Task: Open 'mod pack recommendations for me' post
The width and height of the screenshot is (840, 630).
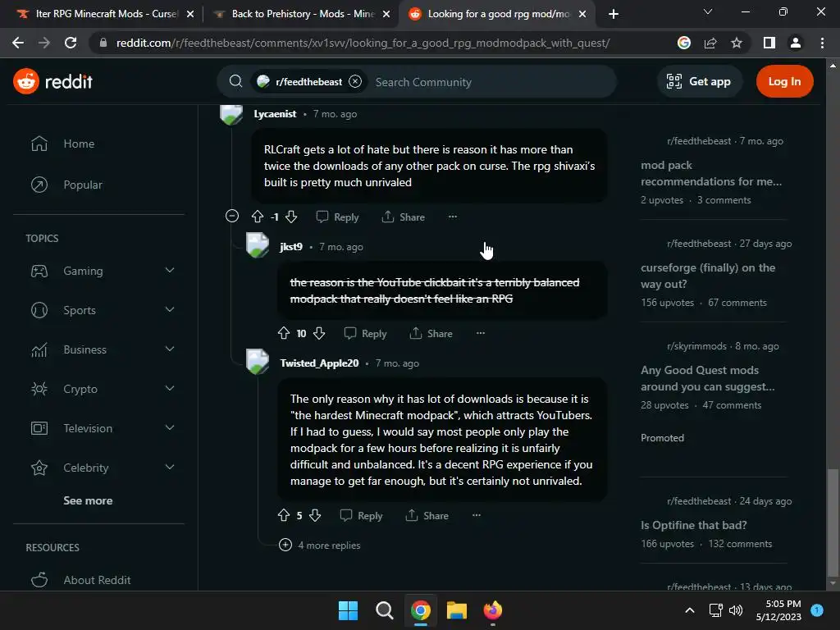Action: click(711, 173)
